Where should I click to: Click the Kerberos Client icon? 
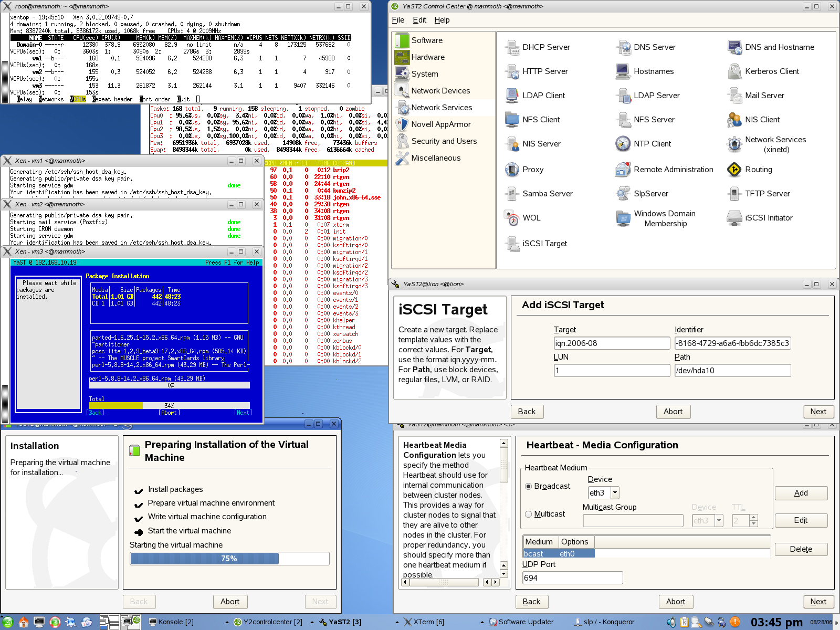point(734,71)
